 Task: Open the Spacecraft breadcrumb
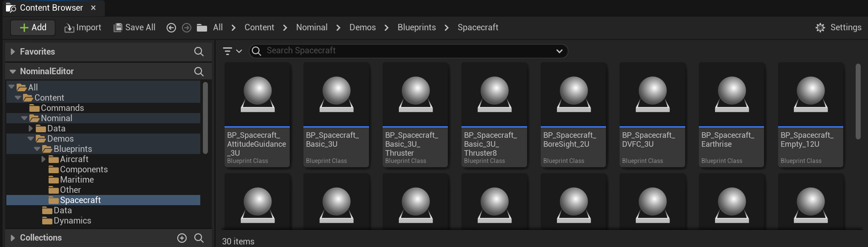coord(478,27)
